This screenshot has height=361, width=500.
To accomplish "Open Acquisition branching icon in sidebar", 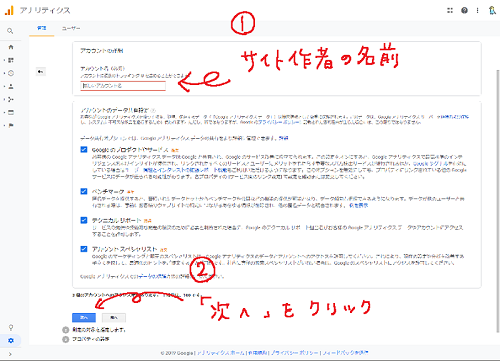I will 11,99.
